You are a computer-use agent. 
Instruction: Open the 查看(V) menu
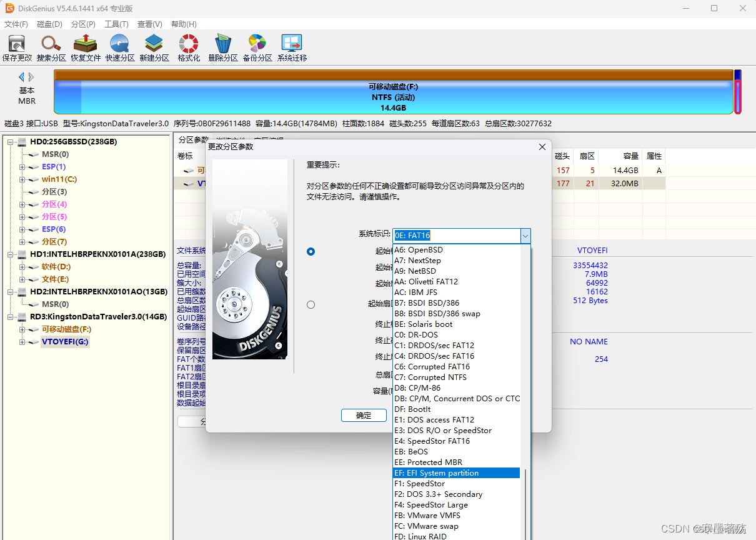(x=150, y=24)
